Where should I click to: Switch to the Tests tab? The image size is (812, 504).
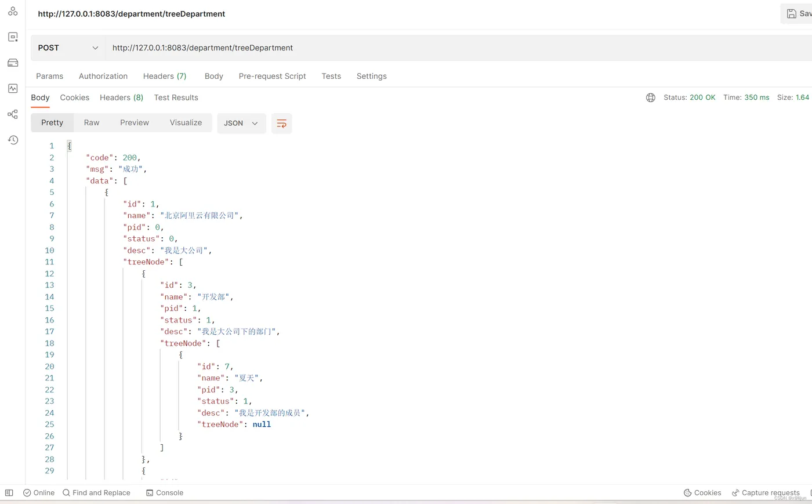[x=331, y=76]
